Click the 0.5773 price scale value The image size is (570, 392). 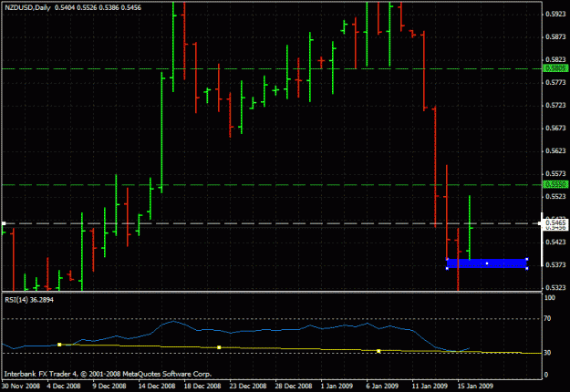(555, 82)
